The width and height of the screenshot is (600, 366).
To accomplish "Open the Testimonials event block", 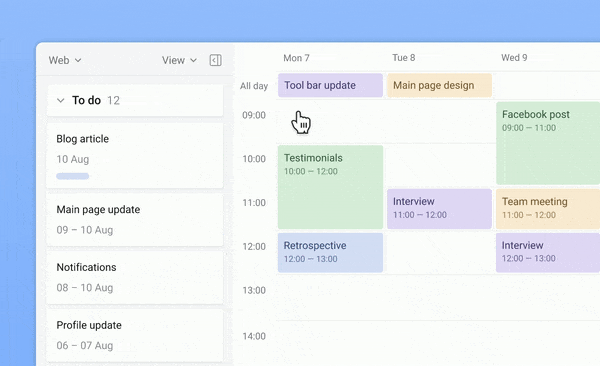I will point(330,187).
